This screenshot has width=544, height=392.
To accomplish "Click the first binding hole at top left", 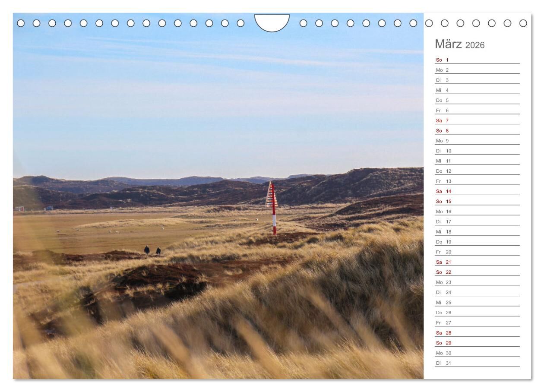I will 21,23.
